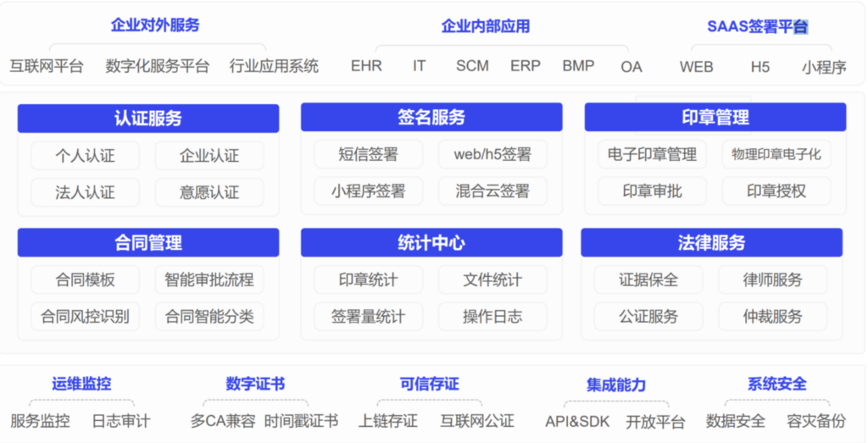Choose the 仲裁服务 button
Screen dimensions: 868x443
(772, 317)
